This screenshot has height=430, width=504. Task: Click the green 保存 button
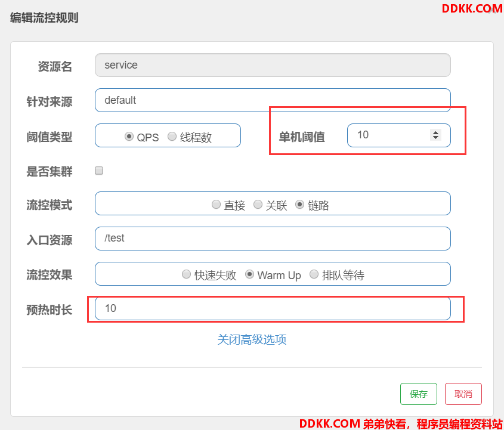pyautogui.click(x=419, y=394)
